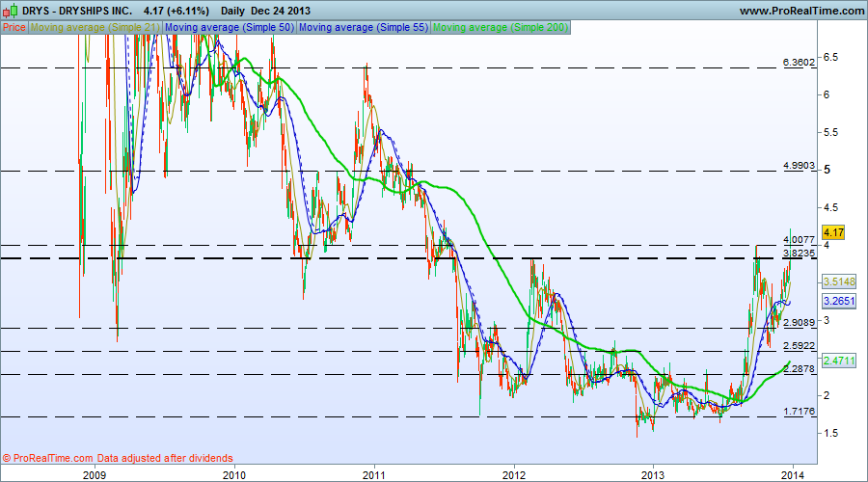Click the 2013 date axis label
This screenshot has width=868, height=482.
(653, 475)
